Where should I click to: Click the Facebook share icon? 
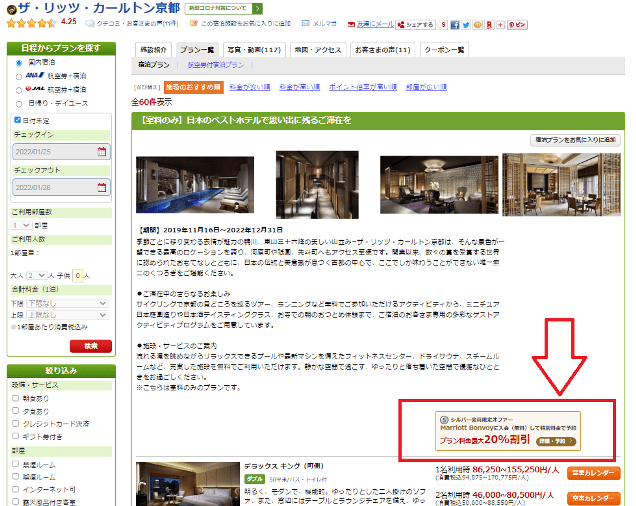tap(455, 25)
